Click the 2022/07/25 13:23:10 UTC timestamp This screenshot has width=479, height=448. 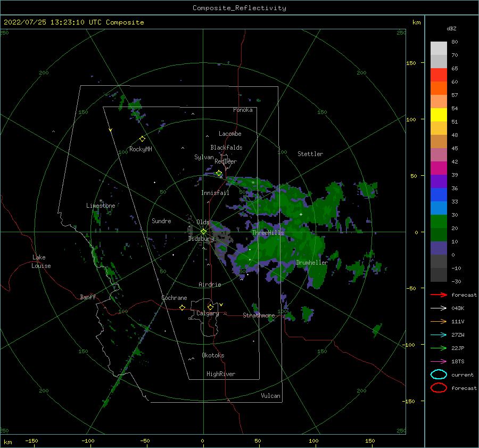pyautogui.click(x=73, y=22)
